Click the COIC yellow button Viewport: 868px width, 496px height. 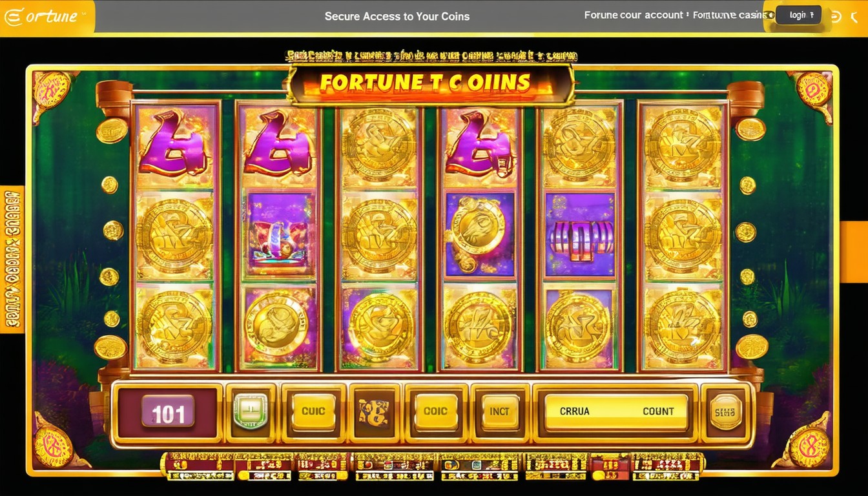[x=435, y=412]
